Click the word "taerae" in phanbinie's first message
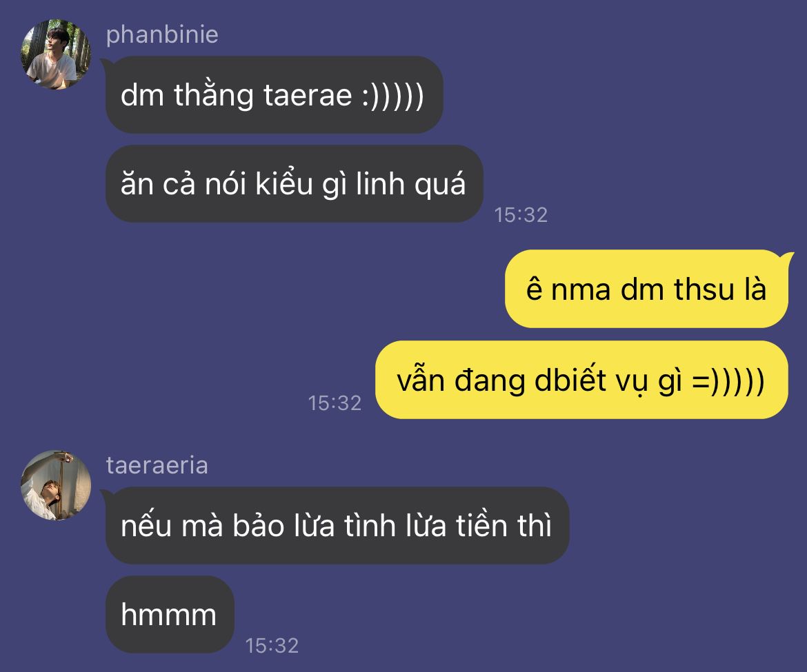This screenshot has width=807, height=672. [x=308, y=96]
